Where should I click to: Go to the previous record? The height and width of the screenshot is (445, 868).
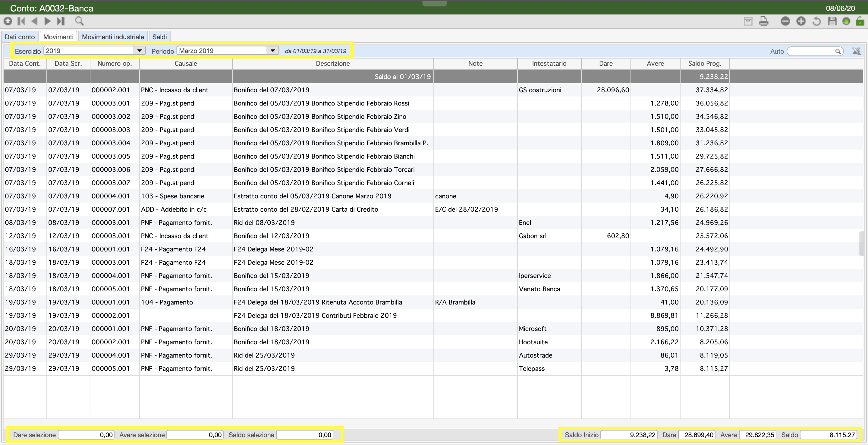34,21
